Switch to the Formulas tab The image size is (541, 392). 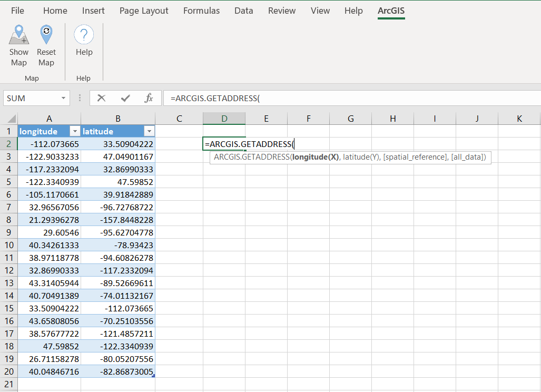201,11
